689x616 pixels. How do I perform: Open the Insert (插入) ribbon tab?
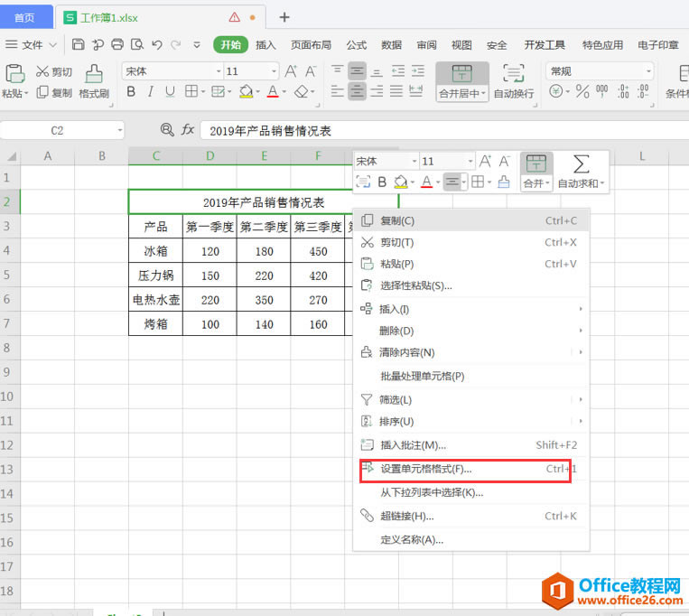tap(265, 45)
